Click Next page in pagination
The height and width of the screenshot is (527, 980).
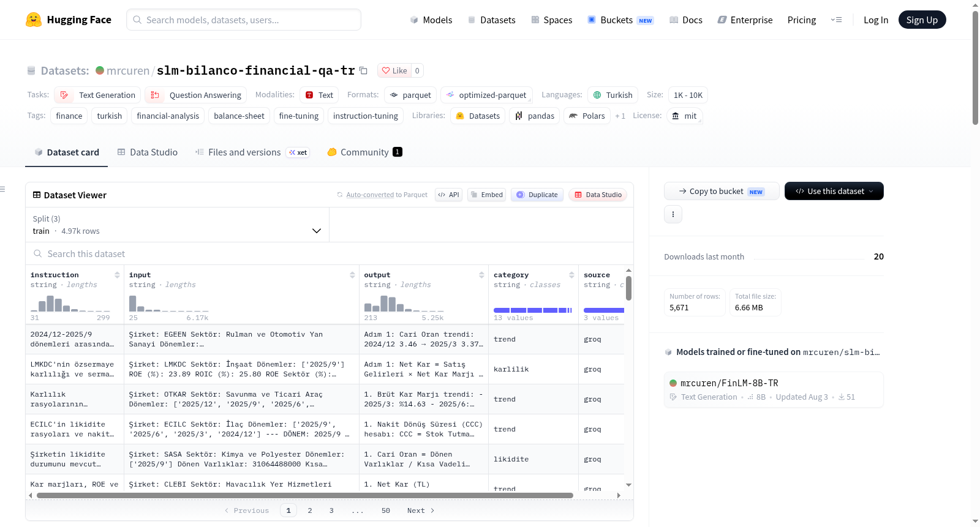421,510
